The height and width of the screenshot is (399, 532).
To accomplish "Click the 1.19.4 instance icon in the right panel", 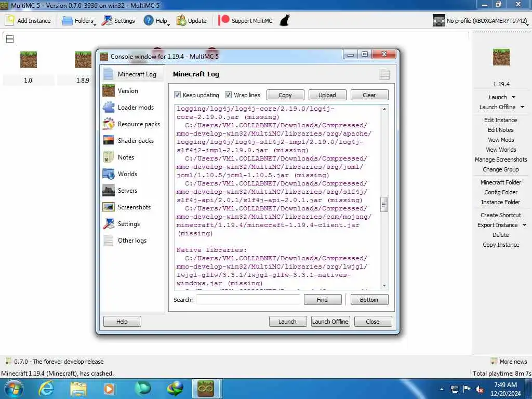I will click(x=501, y=57).
